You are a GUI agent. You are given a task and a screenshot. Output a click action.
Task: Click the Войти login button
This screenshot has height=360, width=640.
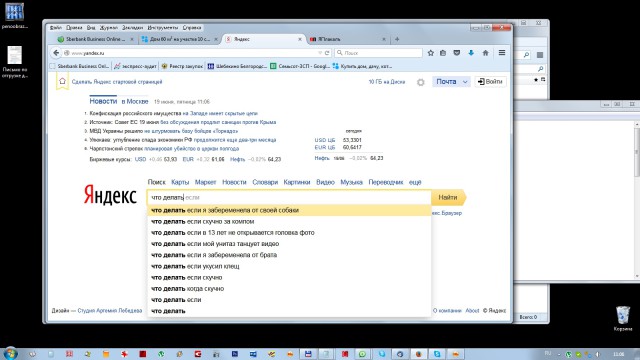pos(490,82)
